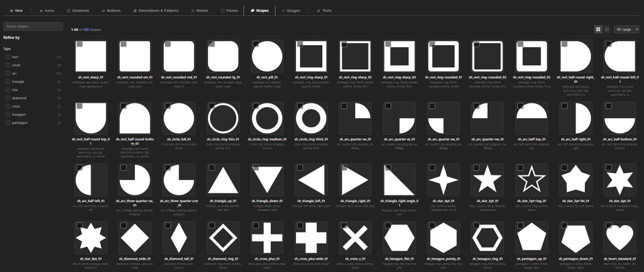Tick checkbox on sh_triangle_down_01 card
644x272 pixels.
pyautogui.click(x=256, y=167)
